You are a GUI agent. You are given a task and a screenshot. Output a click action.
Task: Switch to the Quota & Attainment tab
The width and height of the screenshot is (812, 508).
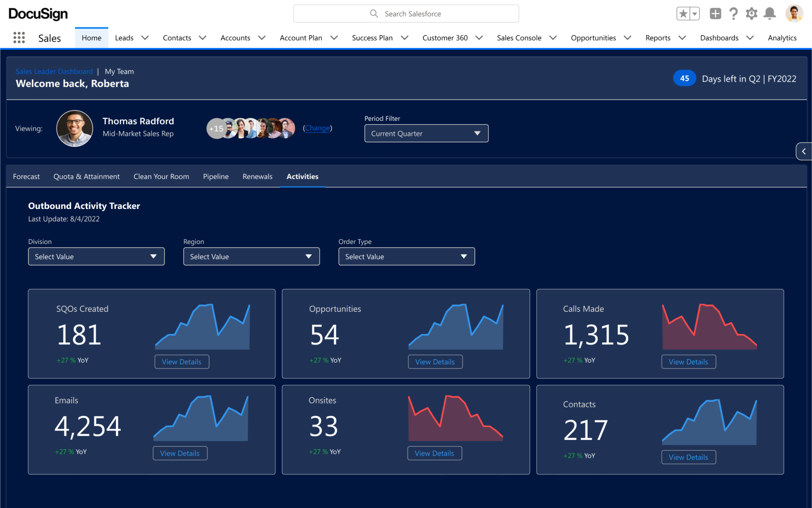86,176
